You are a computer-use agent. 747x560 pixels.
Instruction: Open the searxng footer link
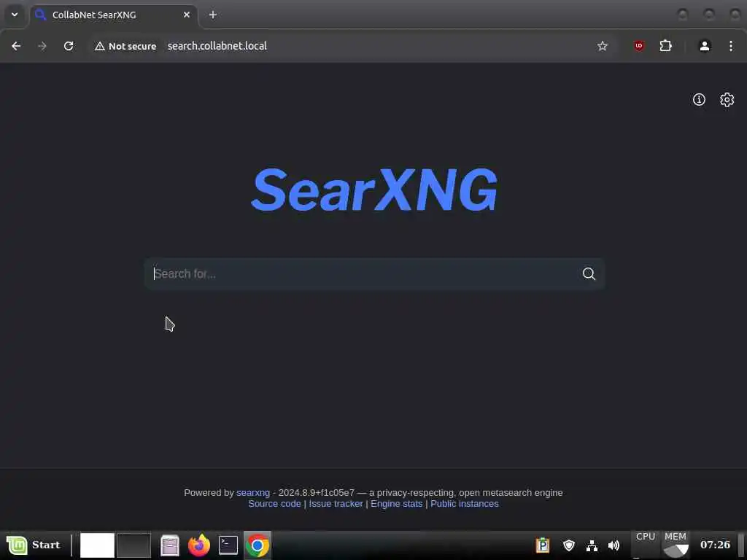[x=253, y=493]
